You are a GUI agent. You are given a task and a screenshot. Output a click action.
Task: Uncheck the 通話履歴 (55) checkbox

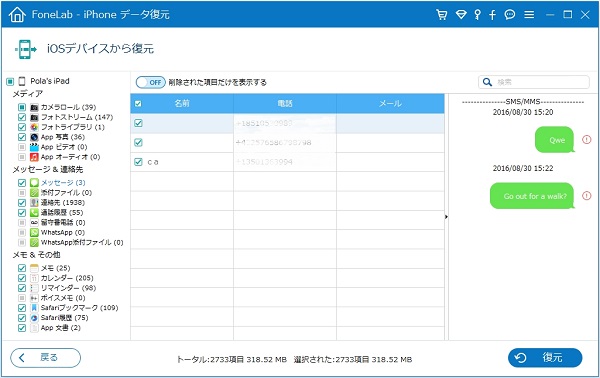(22, 212)
